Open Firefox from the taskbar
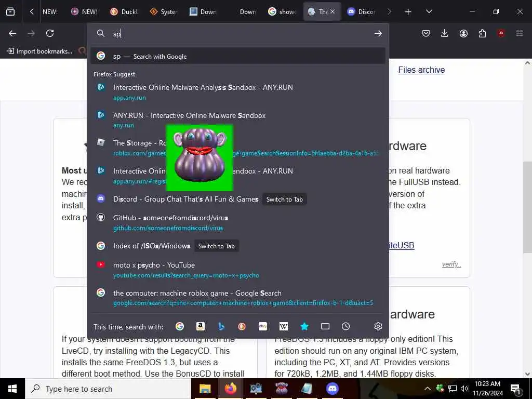This screenshot has height=399, width=532. click(230, 389)
